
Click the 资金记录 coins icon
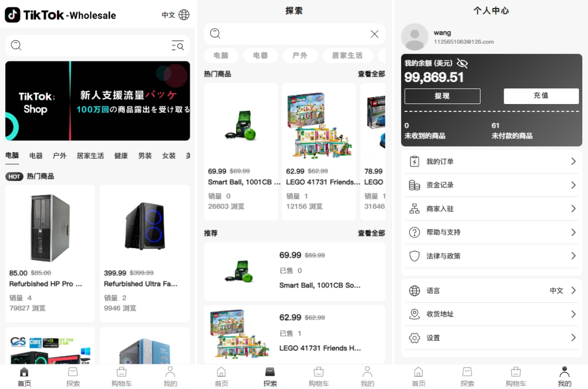pyautogui.click(x=414, y=185)
